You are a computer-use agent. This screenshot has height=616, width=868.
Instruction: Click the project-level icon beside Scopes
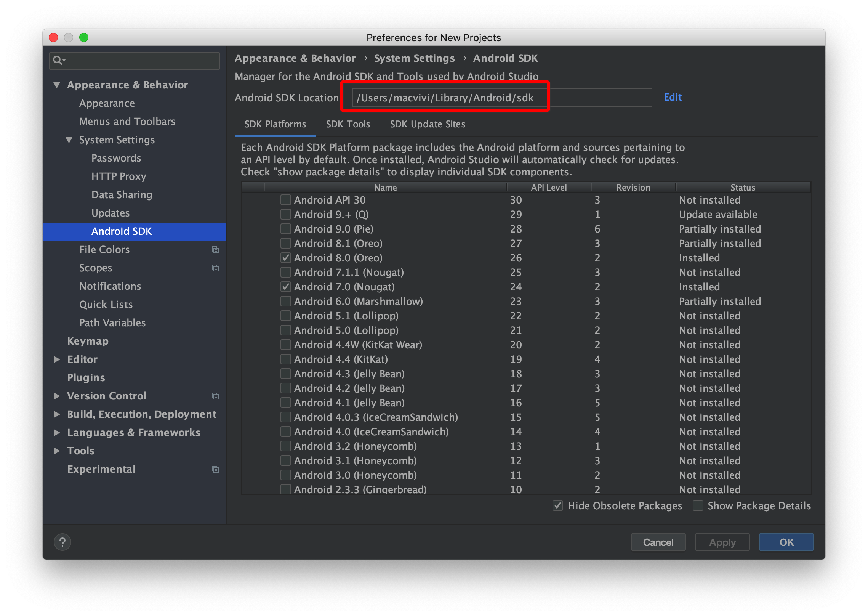pos(215,268)
